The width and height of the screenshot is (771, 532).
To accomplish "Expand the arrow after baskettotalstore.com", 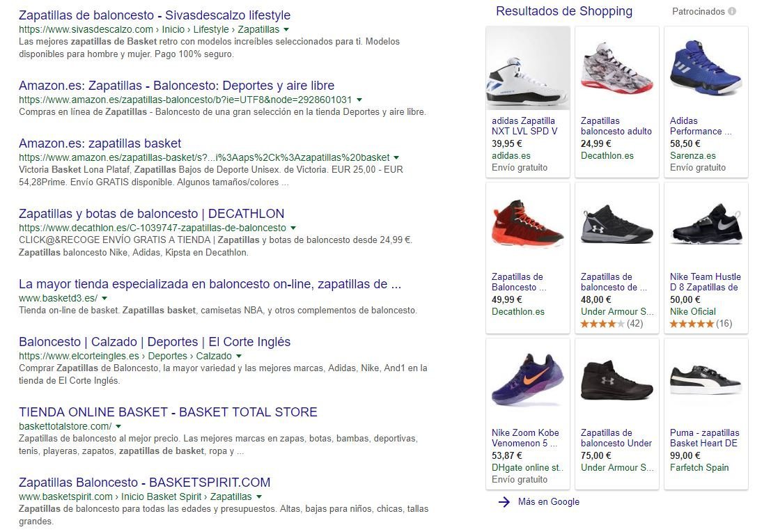I will point(118,426).
